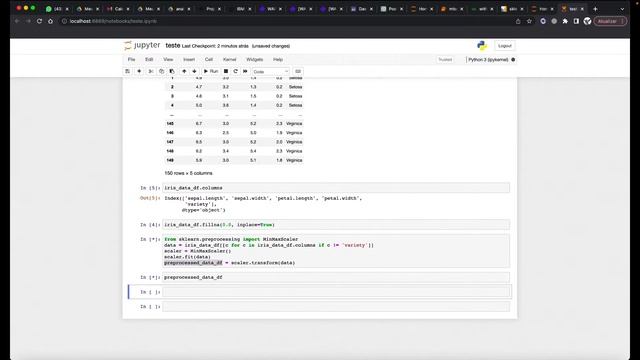Click the kernel busy indicator circle
This screenshot has height=360, width=640.
[x=513, y=60]
